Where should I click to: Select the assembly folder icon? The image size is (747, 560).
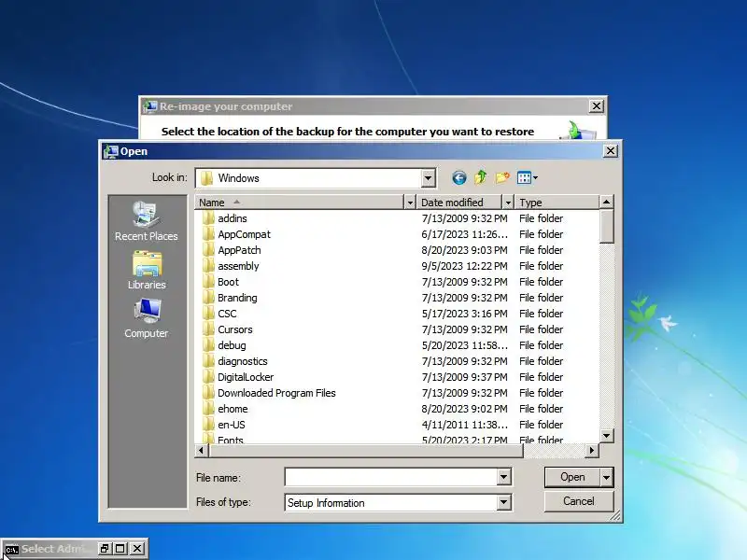[x=208, y=266]
